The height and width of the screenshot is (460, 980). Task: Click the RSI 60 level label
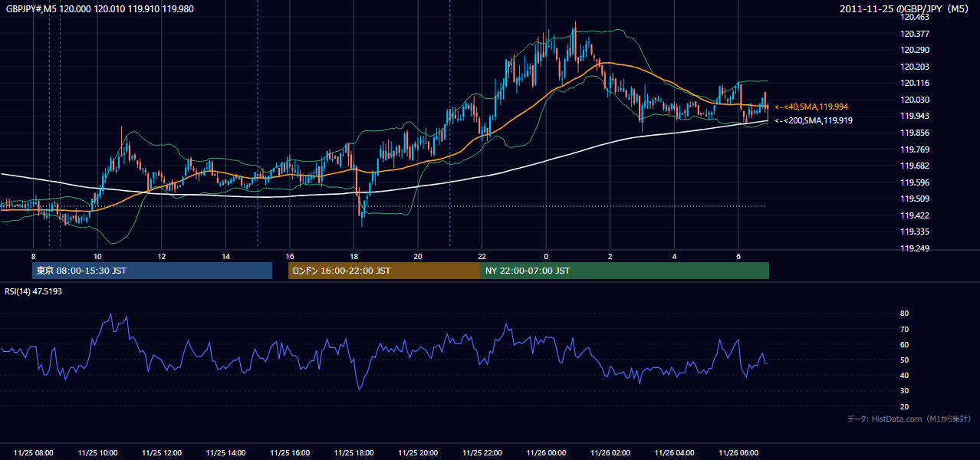[904, 344]
